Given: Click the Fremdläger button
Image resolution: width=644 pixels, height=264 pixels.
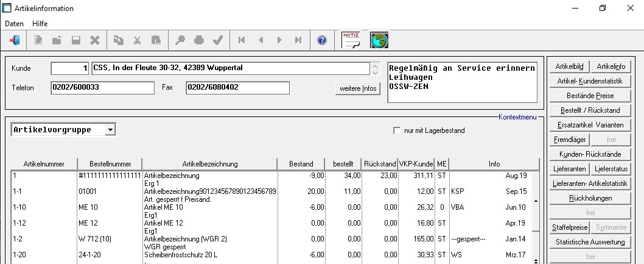Looking at the screenshot, I should 569,140.
